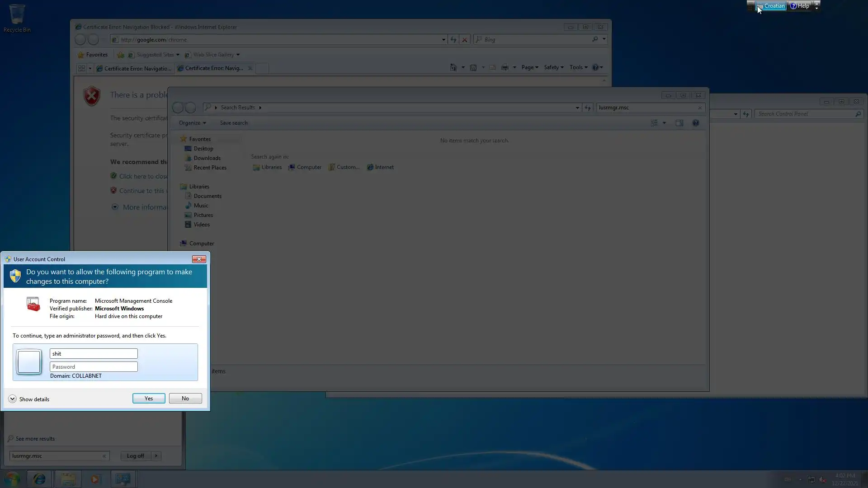Open Help in the top language toolbar
This screenshot has width=868, height=488.
tap(800, 6)
